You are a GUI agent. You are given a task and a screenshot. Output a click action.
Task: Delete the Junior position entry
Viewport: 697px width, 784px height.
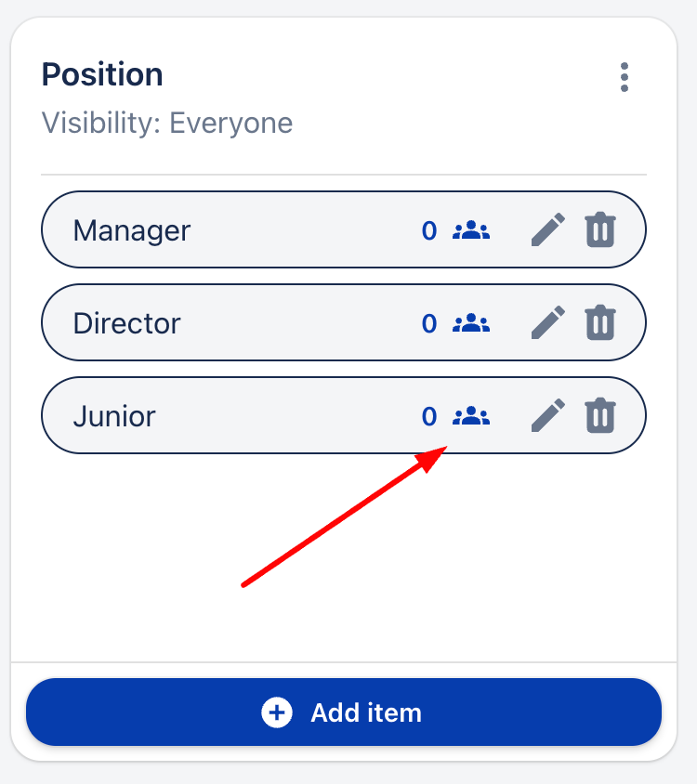[600, 415]
